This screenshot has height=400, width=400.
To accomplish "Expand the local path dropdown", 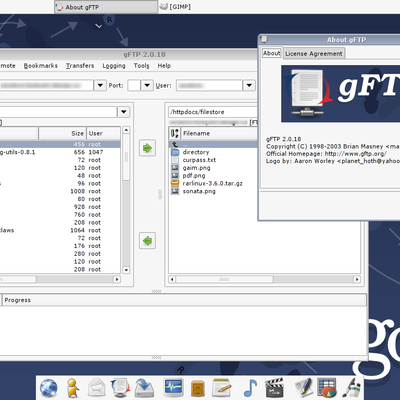I will [124, 112].
